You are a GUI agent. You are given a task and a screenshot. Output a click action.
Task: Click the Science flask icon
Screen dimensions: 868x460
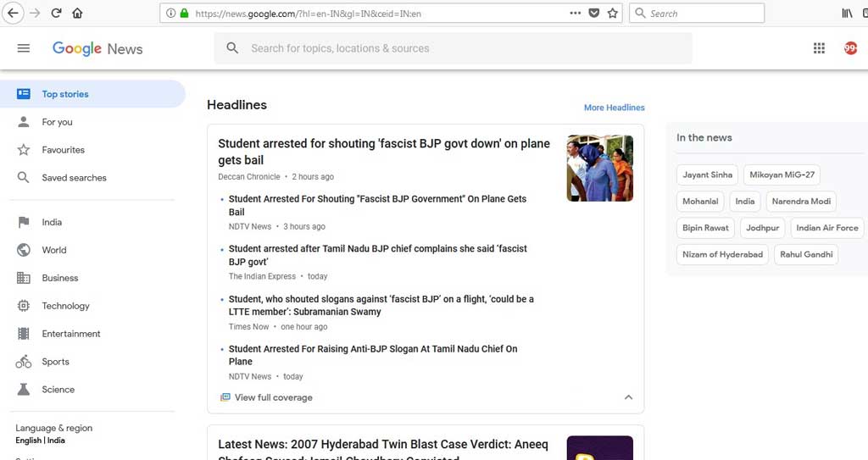[x=23, y=389]
